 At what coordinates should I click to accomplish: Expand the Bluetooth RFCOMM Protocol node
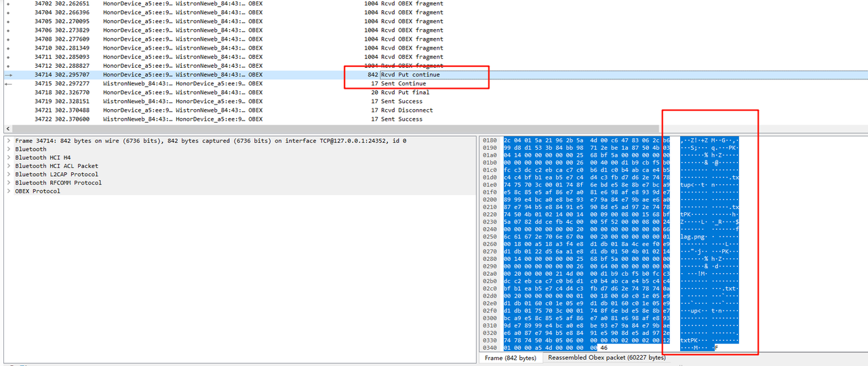[x=8, y=182]
